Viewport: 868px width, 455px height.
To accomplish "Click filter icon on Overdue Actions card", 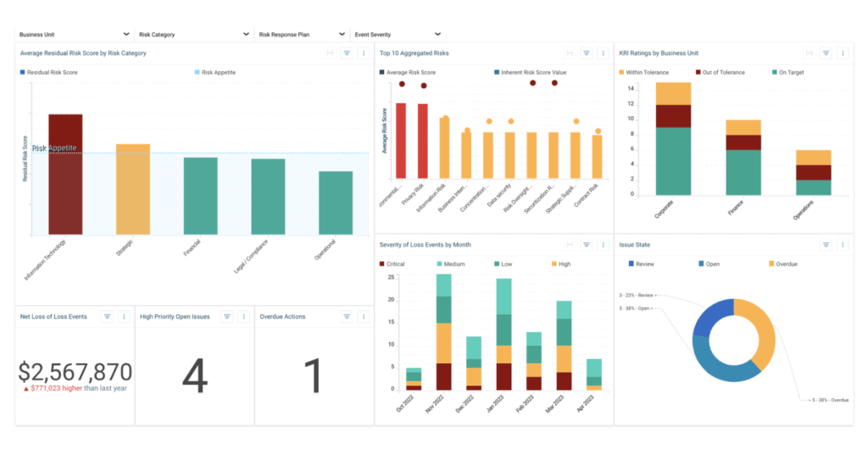I will pos(347,317).
